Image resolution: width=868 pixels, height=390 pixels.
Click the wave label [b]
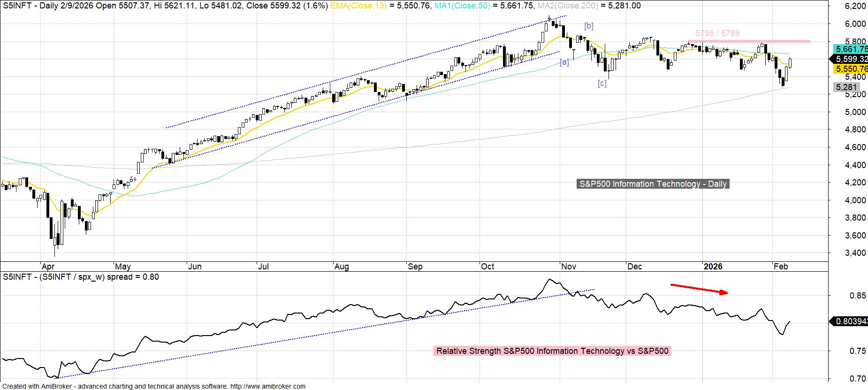[588, 26]
